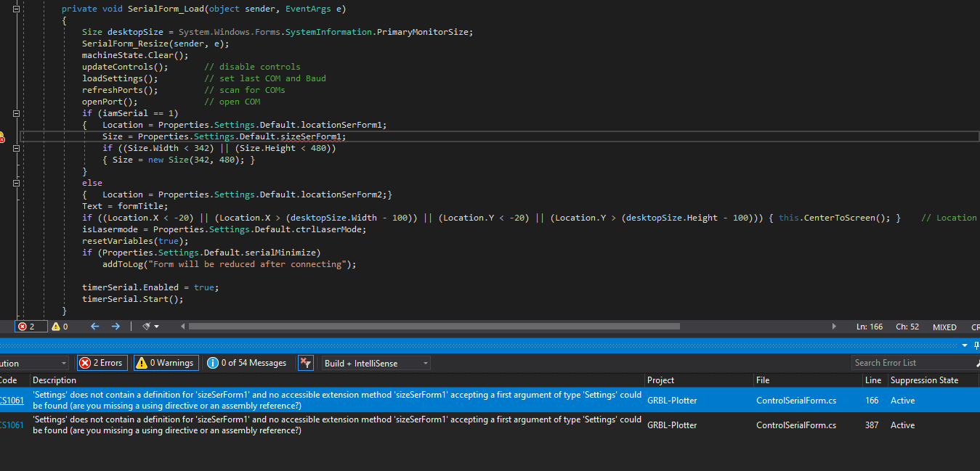Click the clear filters icon in Error List
Image resolution: width=980 pixels, height=471 pixels.
[305, 363]
